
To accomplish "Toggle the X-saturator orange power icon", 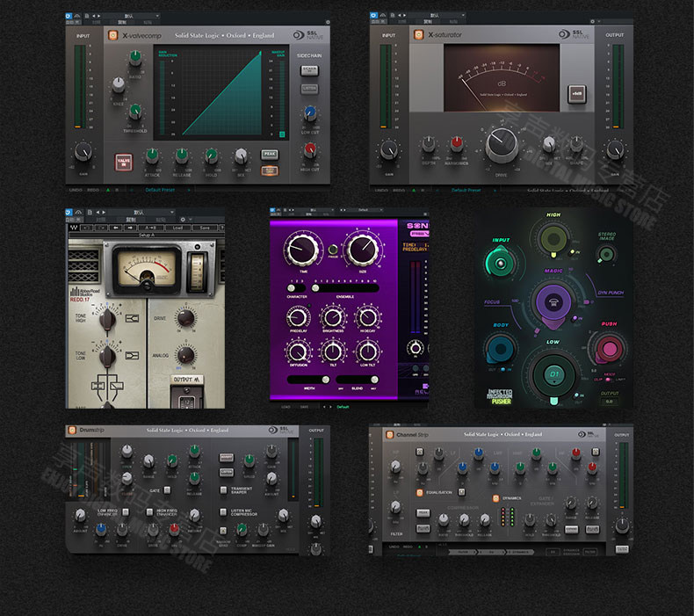I will point(418,34).
